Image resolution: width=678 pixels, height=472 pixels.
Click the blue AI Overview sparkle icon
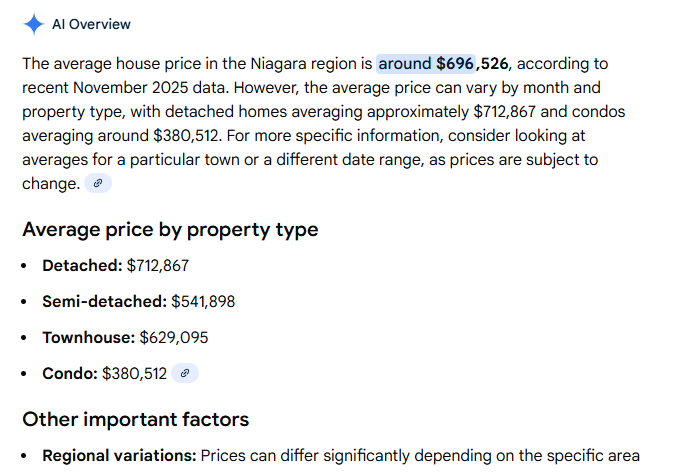pyautogui.click(x=34, y=24)
